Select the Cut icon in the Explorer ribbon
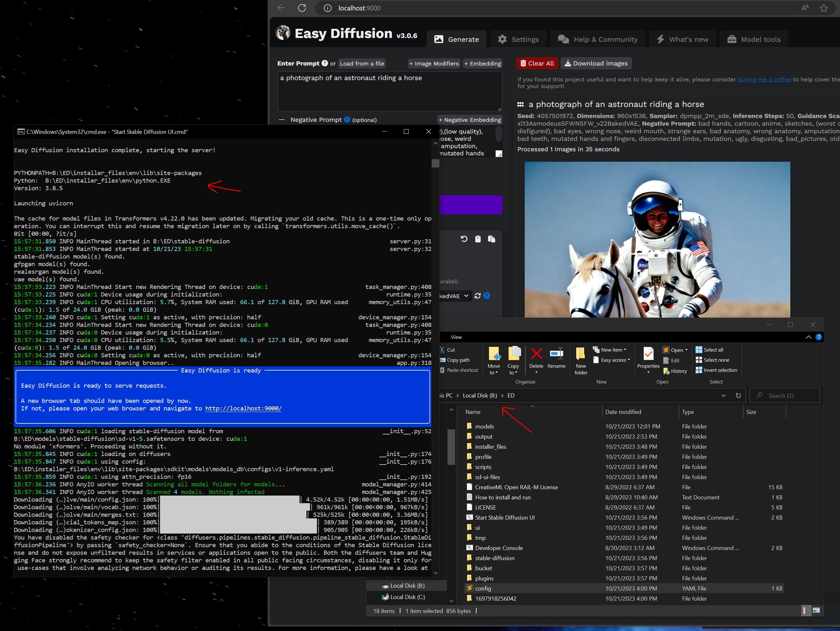Image resolution: width=840 pixels, height=631 pixels. tap(443, 350)
